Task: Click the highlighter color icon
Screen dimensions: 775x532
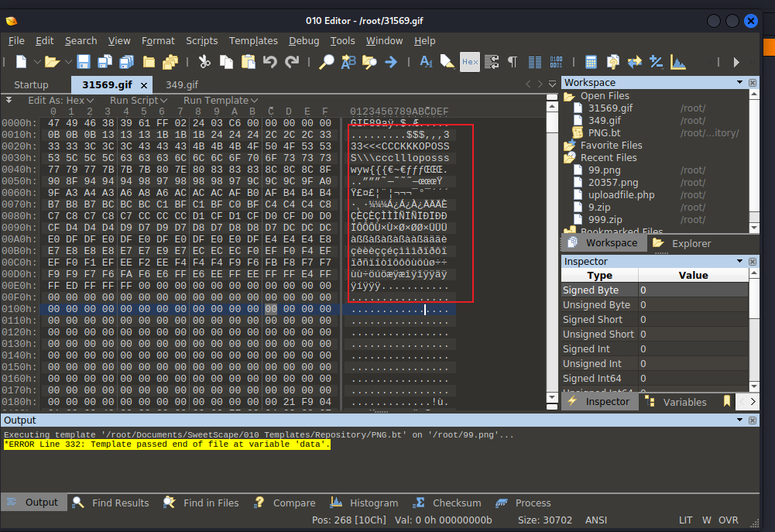Action: (x=448, y=62)
